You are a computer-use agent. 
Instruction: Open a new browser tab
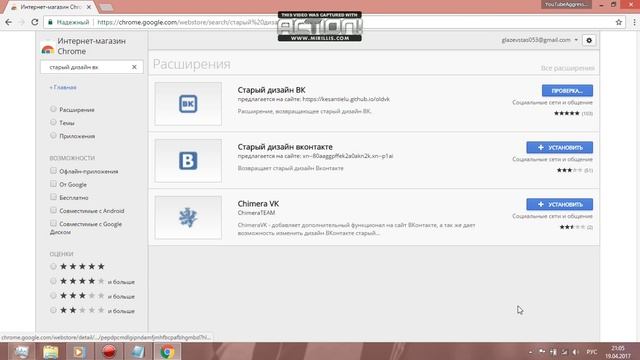106,7
